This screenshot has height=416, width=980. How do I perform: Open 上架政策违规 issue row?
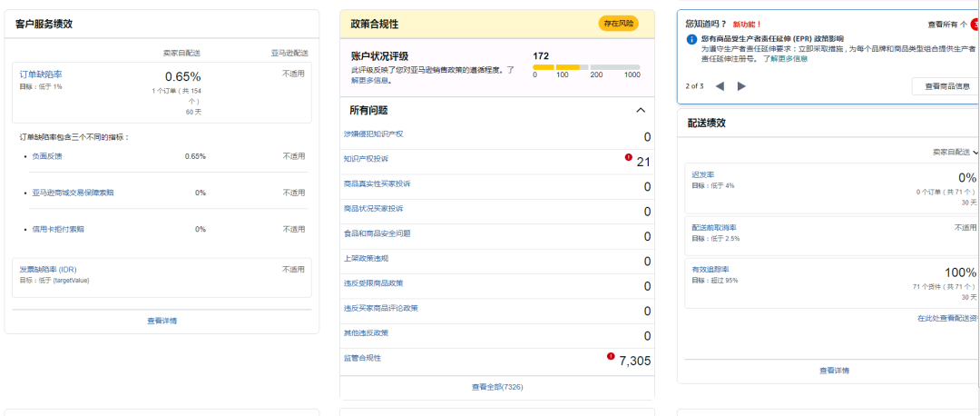pos(497,261)
